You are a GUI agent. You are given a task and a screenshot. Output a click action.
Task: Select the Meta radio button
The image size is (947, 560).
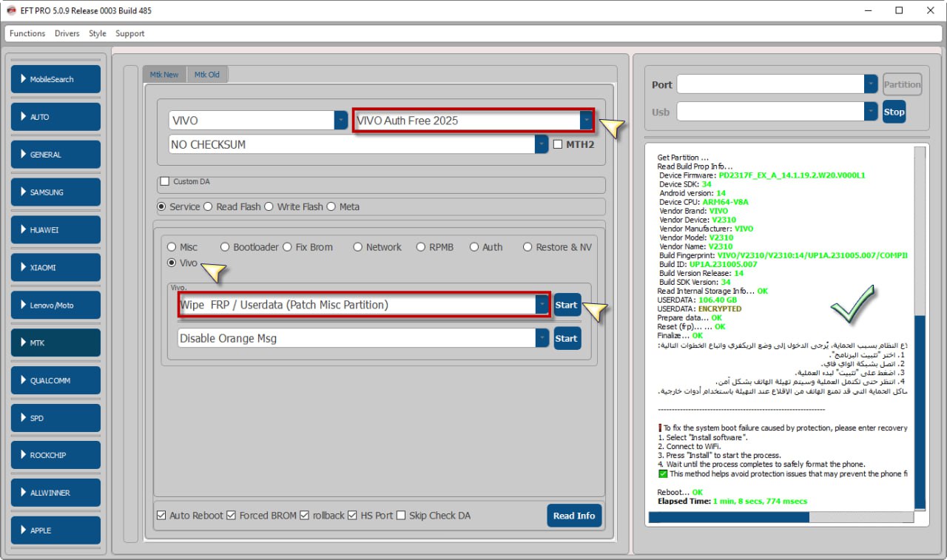click(x=331, y=206)
